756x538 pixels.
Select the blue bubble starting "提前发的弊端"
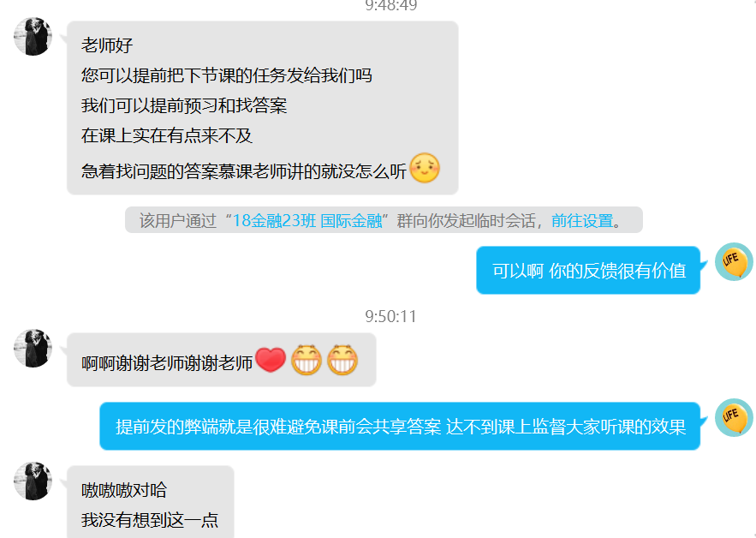coord(400,426)
